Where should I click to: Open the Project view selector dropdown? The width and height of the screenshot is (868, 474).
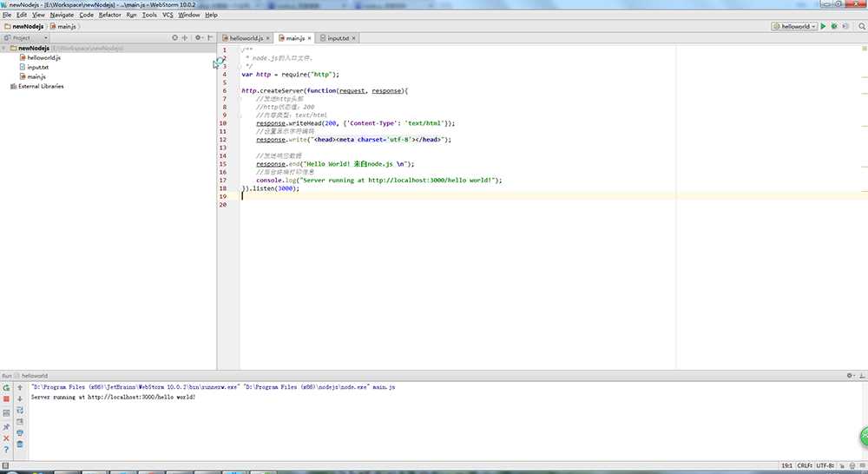coord(25,37)
